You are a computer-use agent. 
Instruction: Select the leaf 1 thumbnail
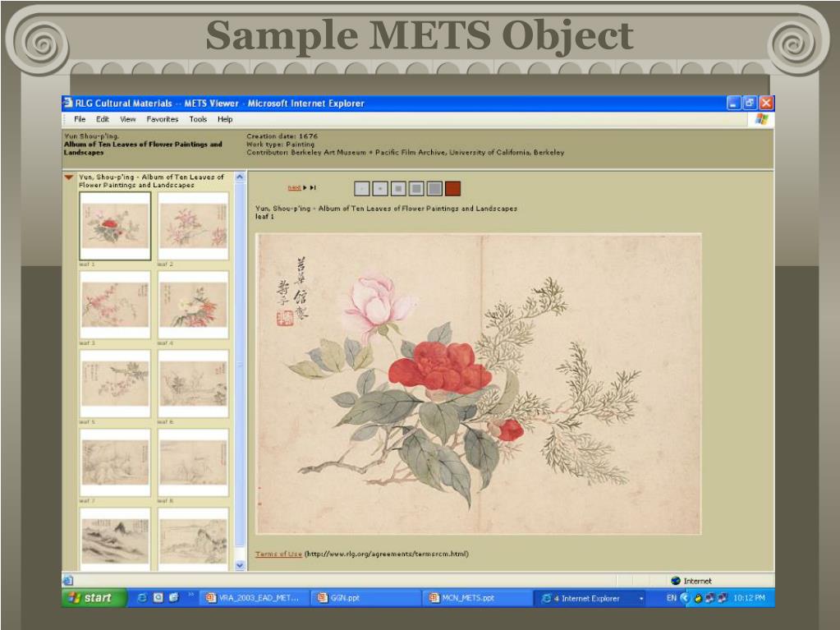coord(115,226)
